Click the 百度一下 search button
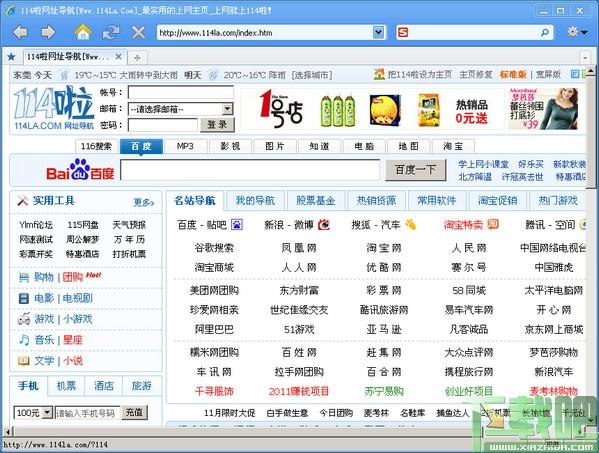This screenshot has width=599, height=453. (x=415, y=170)
